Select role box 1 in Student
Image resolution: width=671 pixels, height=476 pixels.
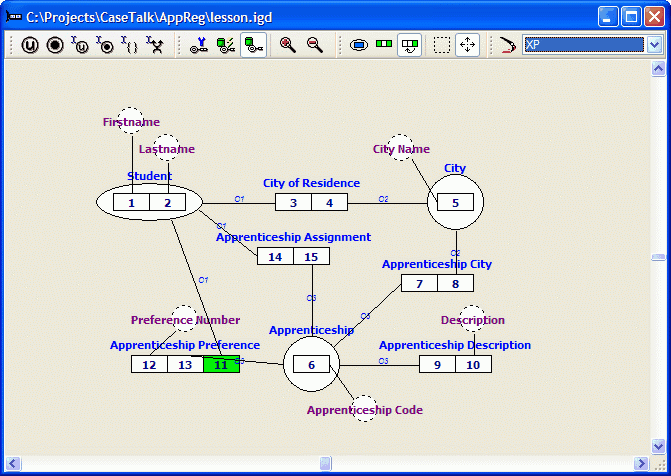131,202
